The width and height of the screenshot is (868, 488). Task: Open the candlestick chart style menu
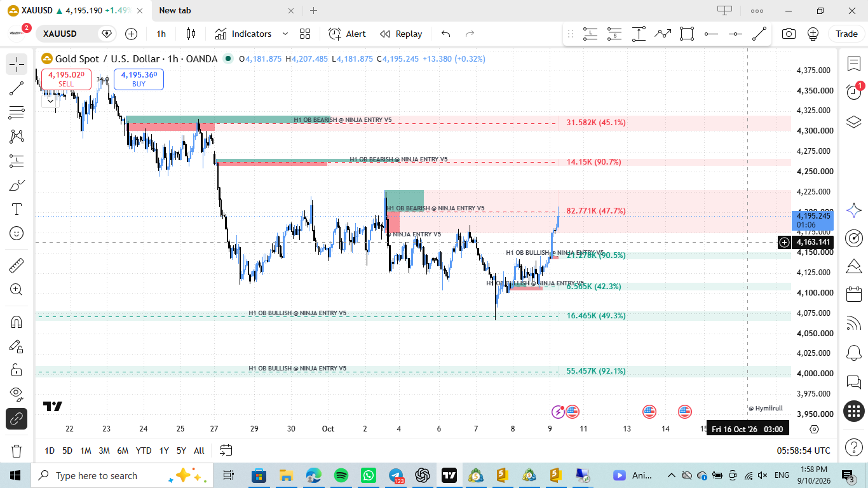[x=191, y=34]
